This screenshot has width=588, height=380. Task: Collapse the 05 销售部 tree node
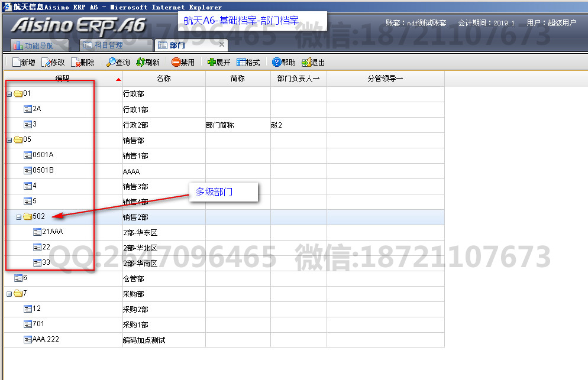pos(9,140)
